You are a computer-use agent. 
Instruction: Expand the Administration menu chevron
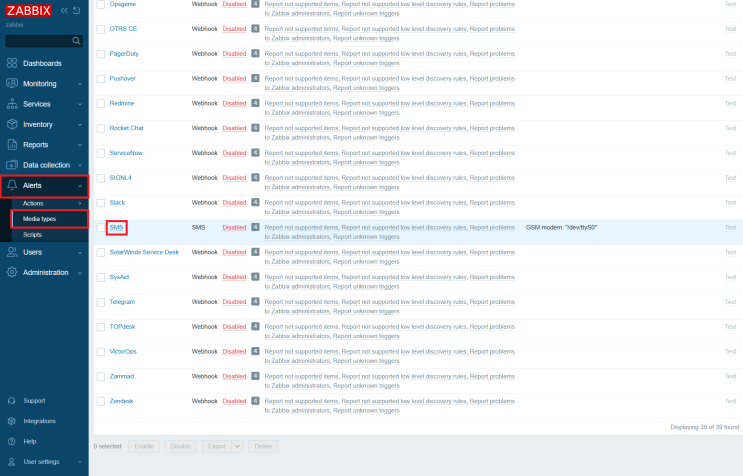point(80,273)
